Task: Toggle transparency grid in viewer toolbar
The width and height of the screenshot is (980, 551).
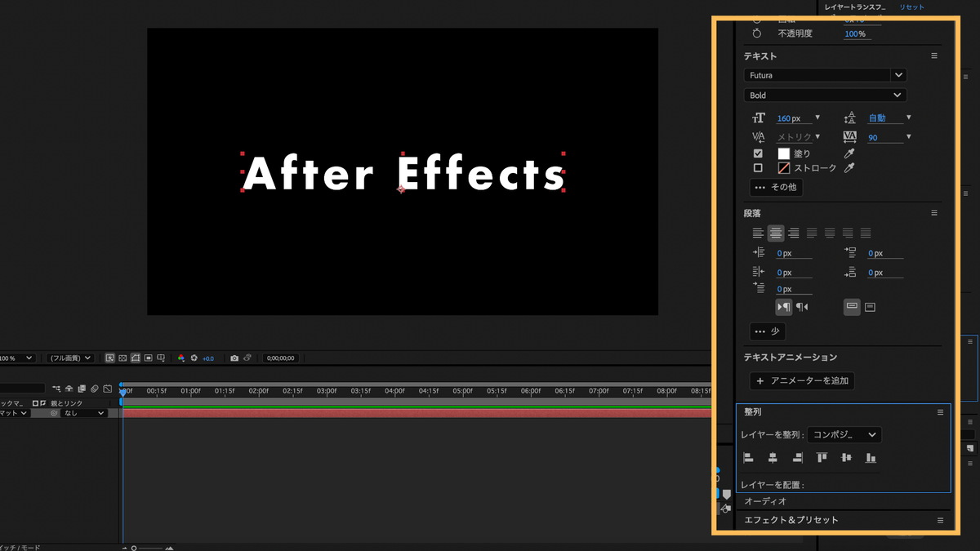Action: [122, 358]
